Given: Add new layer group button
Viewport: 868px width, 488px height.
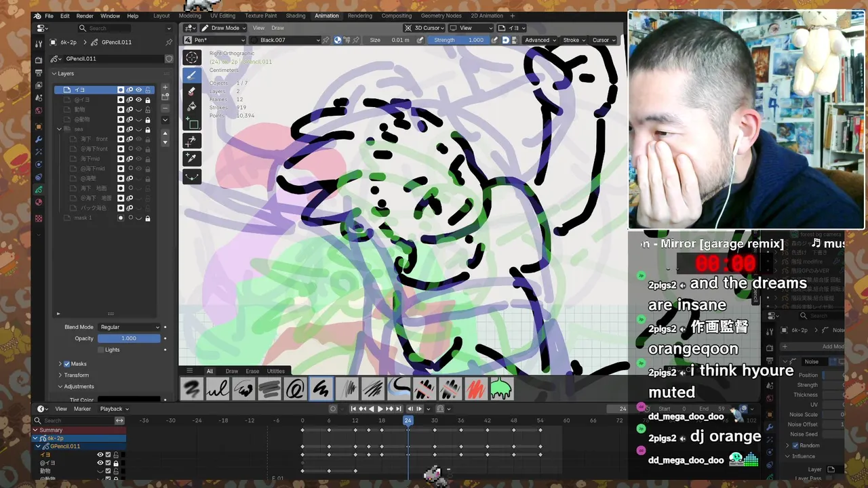Looking at the screenshot, I should click(x=165, y=98).
